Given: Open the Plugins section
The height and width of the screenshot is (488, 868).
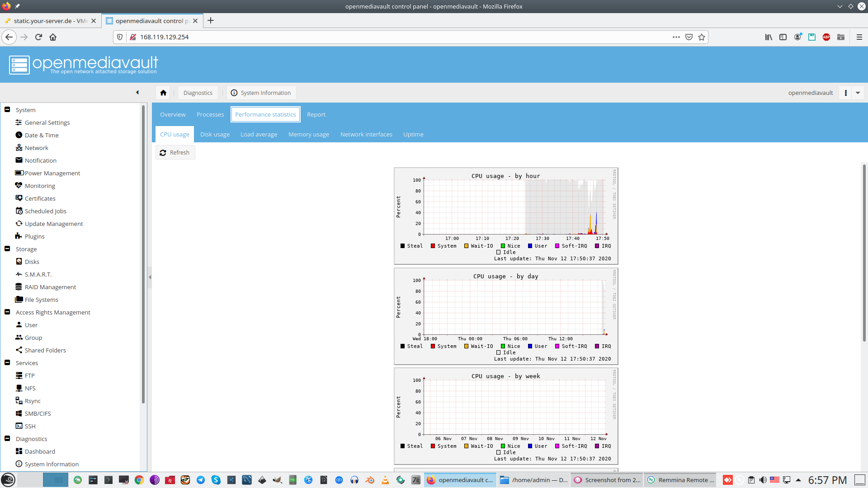Looking at the screenshot, I should click(34, 236).
